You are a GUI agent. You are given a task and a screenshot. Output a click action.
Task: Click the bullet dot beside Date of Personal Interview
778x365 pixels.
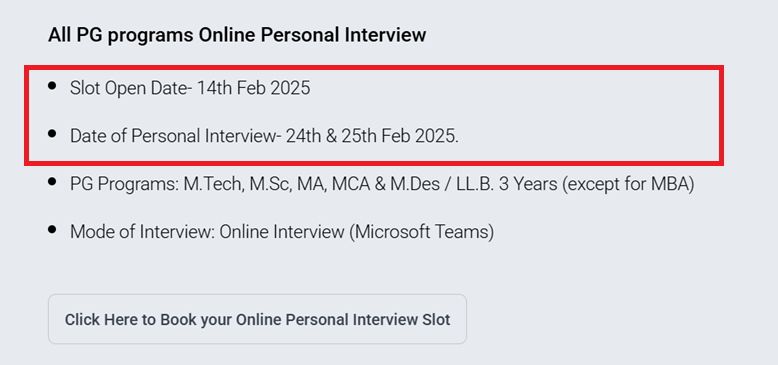[52, 133]
